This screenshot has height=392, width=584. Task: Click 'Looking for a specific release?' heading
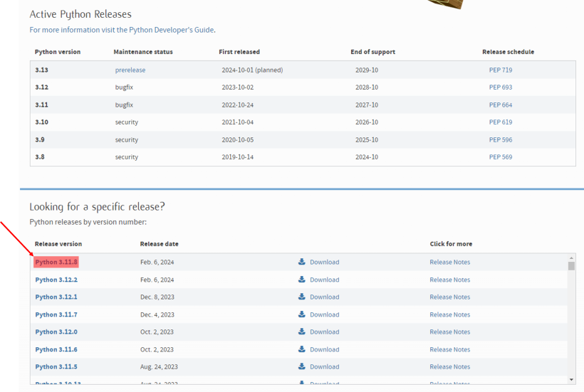[97, 207]
